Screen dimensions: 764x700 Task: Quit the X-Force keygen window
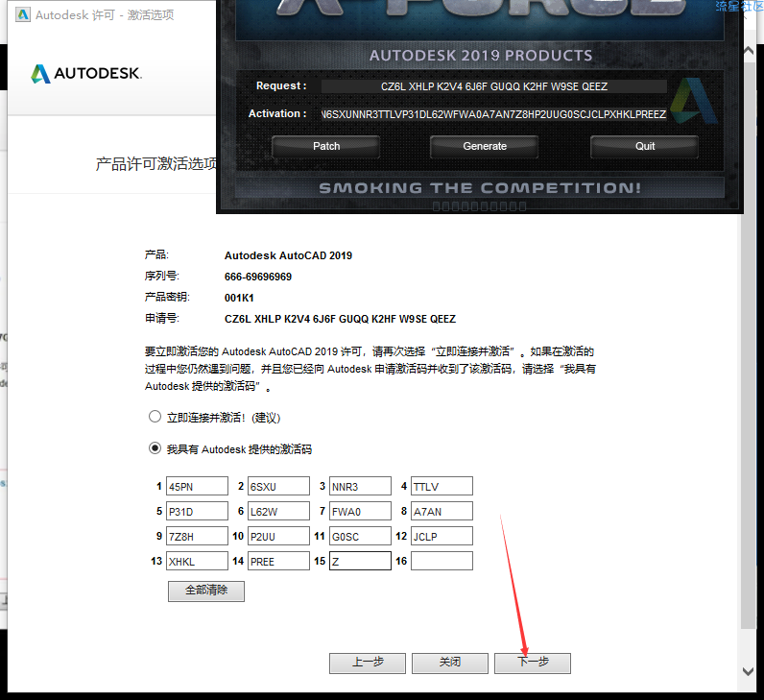645,146
